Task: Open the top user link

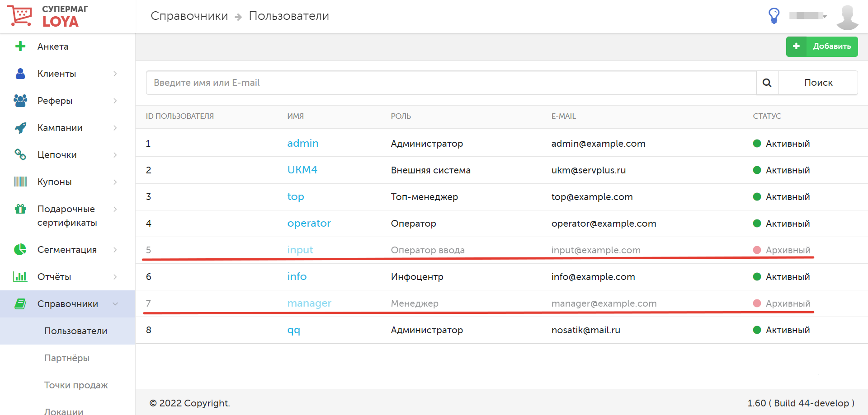Action: pos(296,197)
